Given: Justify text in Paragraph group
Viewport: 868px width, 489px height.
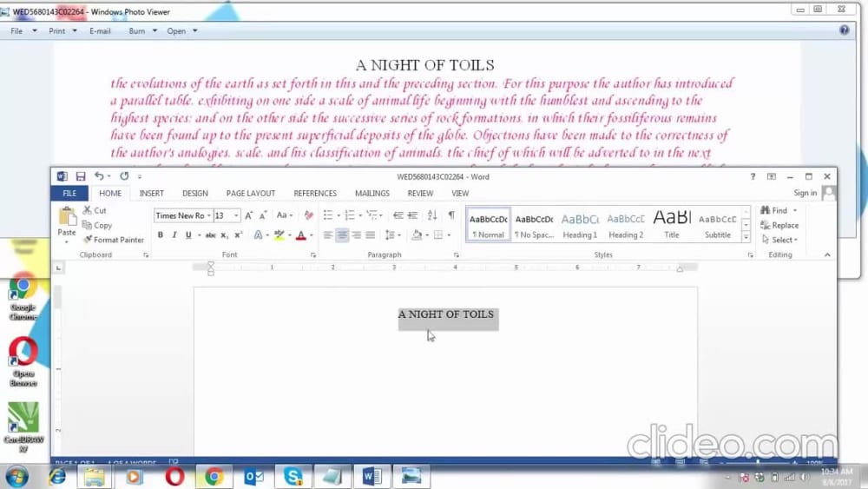Looking at the screenshot, I should pos(371,235).
